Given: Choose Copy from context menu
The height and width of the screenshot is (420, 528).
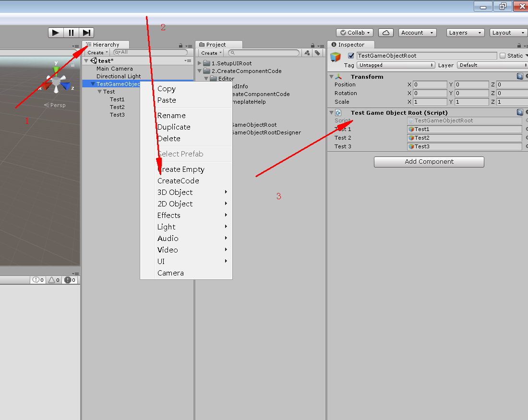Looking at the screenshot, I should pyautogui.click(x=186, y=89).
